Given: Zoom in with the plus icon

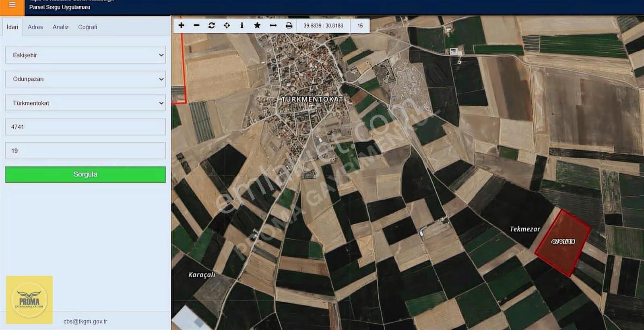Looking at the screenshot, I should [181, 25].
